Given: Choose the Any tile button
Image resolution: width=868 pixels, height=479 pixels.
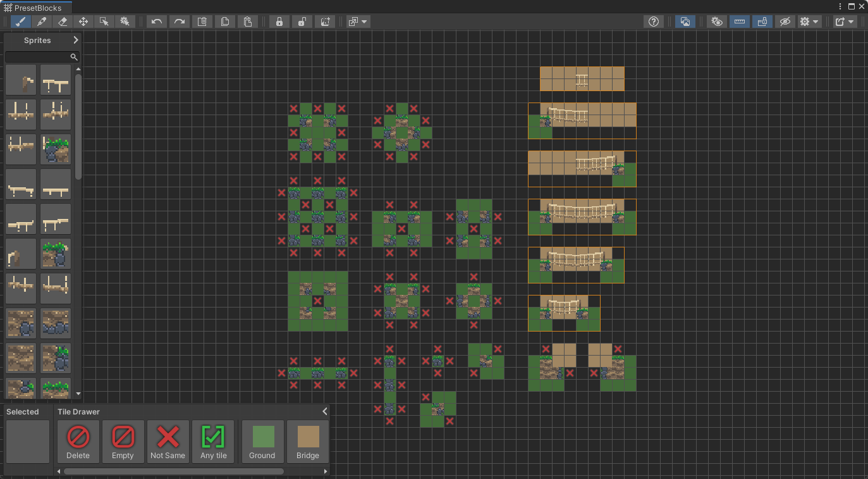Looking at the screenshot, I should point(213,442).
